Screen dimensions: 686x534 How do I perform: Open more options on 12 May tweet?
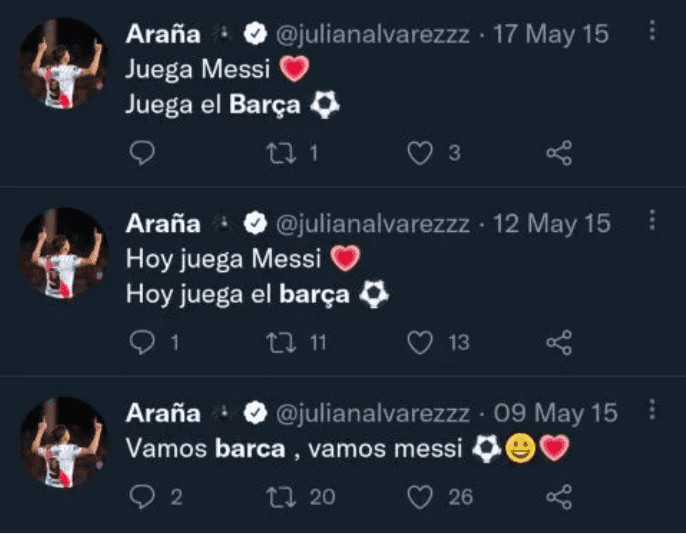tap(652, 221)
